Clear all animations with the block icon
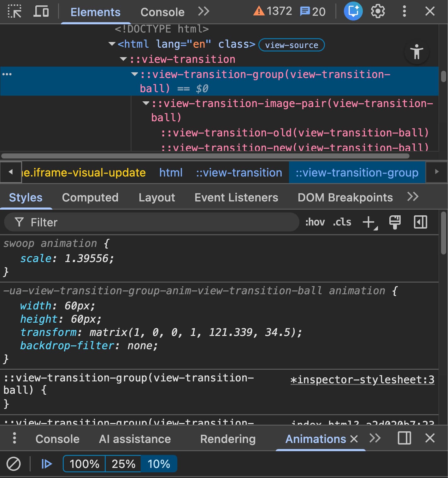This screenshot has height=478, width=448. click(x=14, y=464)
